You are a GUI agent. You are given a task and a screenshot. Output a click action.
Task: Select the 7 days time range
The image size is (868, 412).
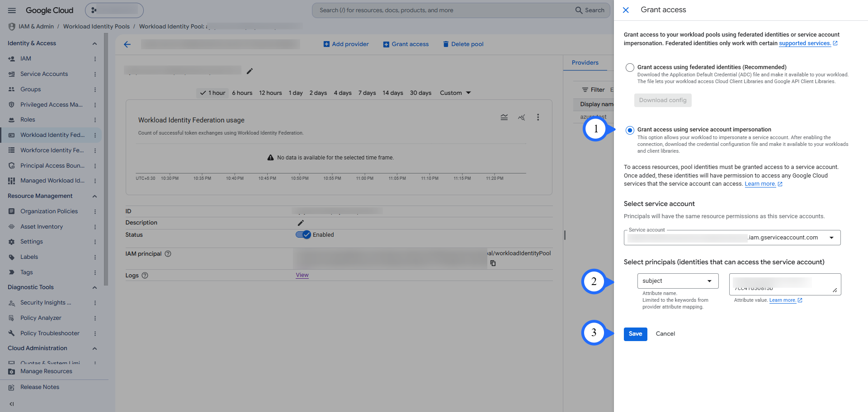coord(367,93)
